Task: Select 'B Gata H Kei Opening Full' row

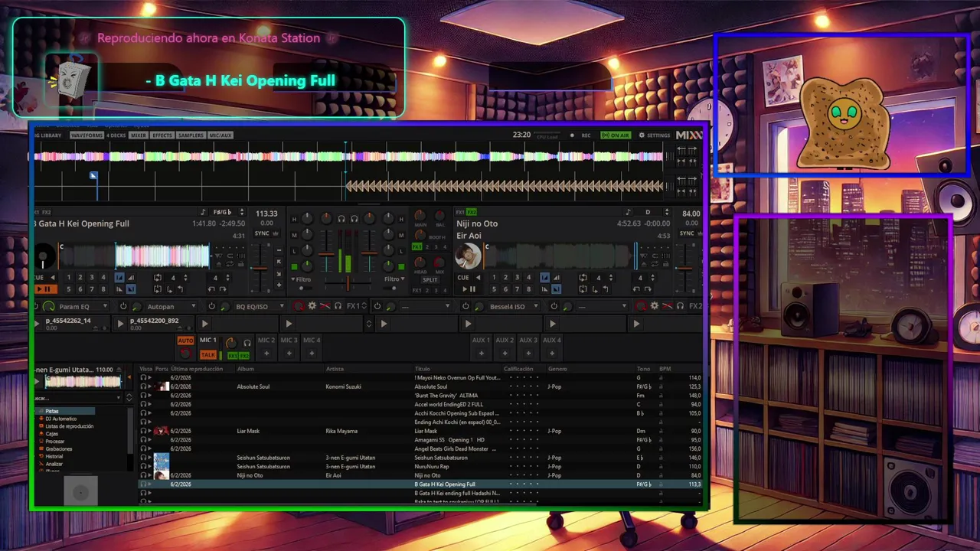Action: pyautogui.click(x=420, y=484)
